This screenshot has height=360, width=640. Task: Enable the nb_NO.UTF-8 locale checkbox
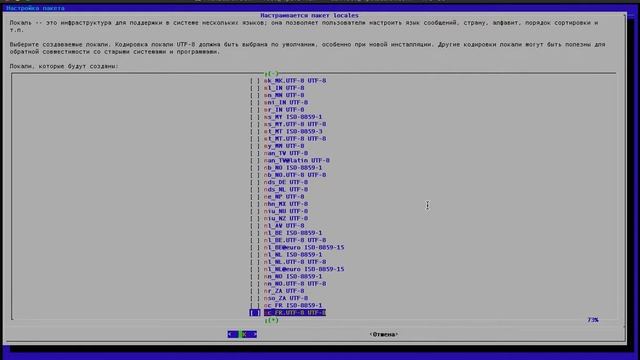[x=255, y=175]
